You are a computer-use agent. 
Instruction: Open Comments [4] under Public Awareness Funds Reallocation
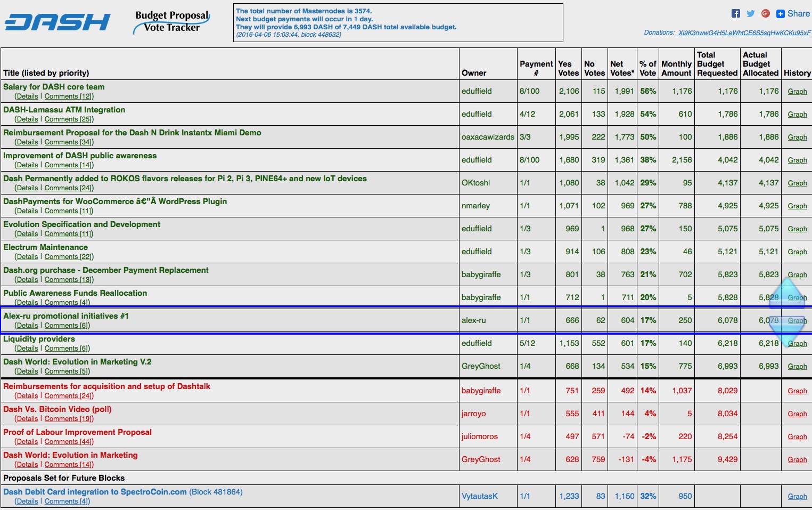[x=67, y=303]
